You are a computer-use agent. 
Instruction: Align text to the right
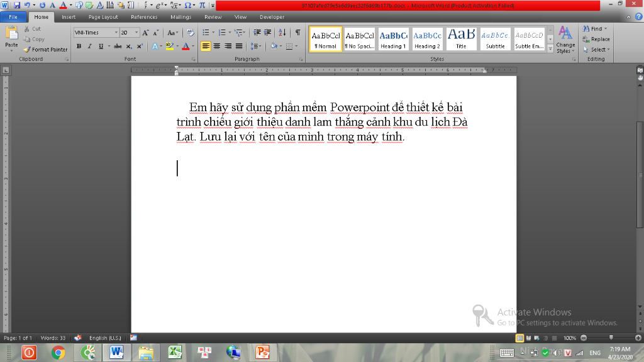click(x=228, y=47)
